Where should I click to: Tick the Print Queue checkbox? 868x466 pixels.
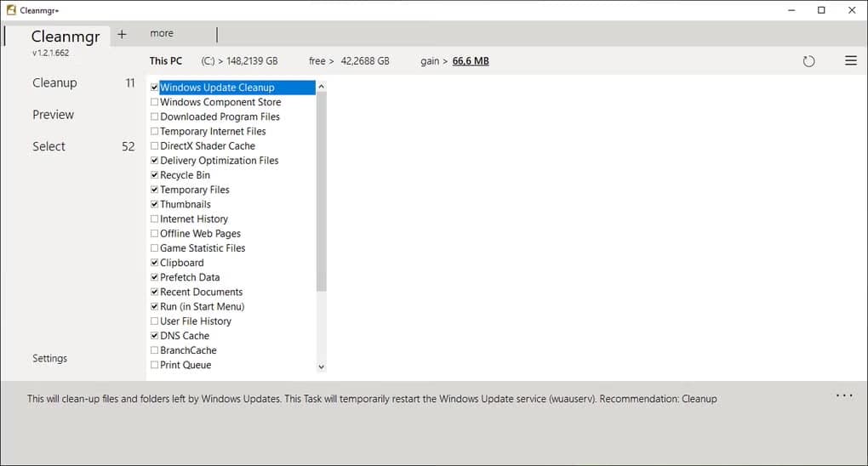point(154,365)
